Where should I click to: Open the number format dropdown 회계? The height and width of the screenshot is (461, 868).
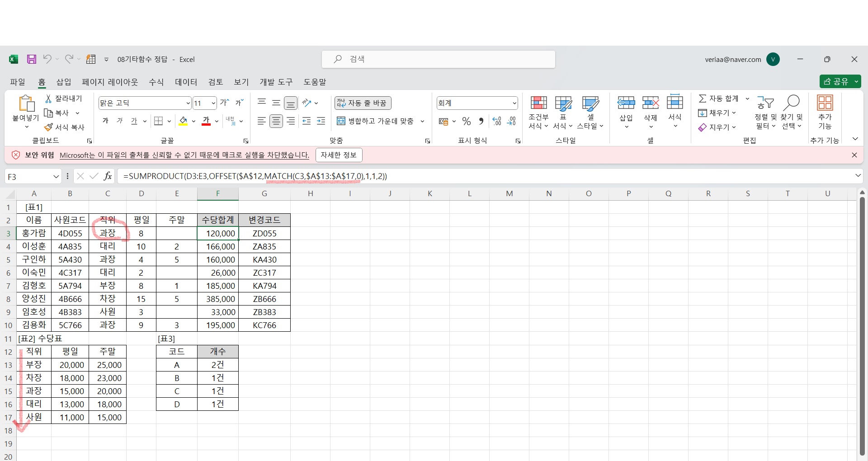(x=514, y=103)
